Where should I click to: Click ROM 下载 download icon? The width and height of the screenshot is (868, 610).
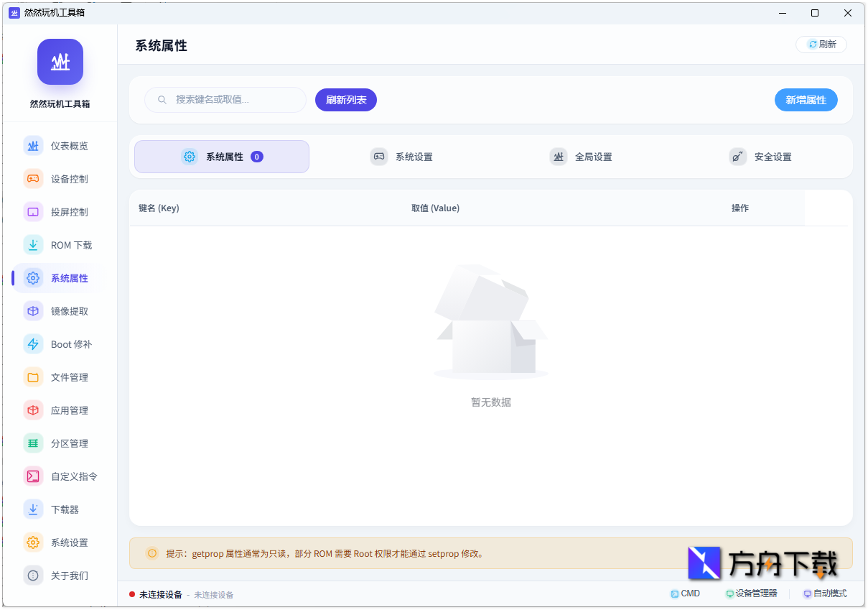coord(33,245)
